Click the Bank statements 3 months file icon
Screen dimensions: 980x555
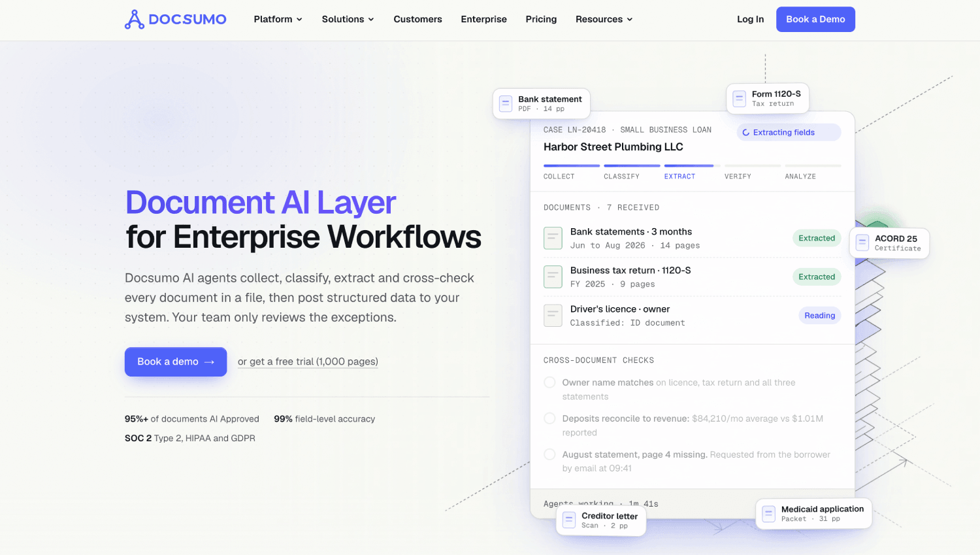pos(553,238)
